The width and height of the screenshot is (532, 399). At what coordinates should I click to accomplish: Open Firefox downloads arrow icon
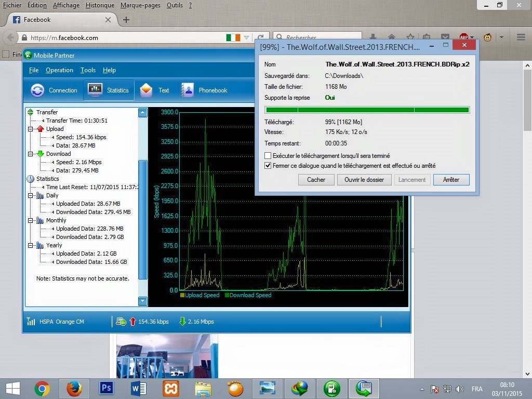point(373,37)
